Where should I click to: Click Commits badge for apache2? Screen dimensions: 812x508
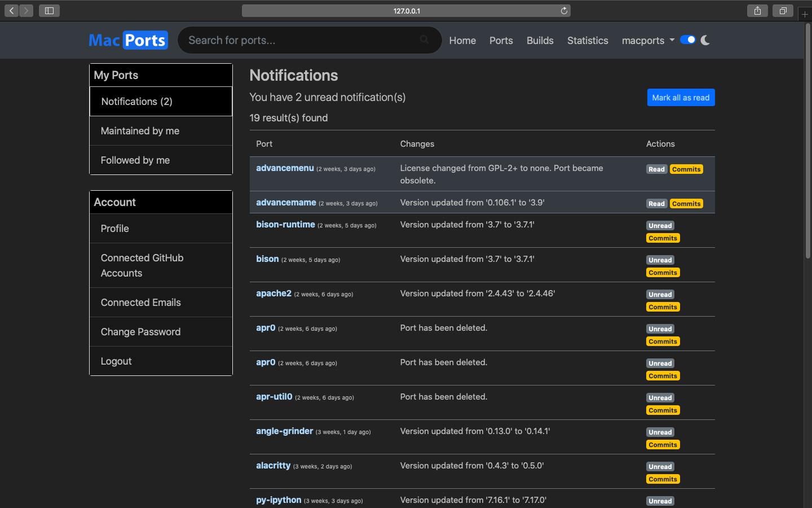click(x=663, y=307)
